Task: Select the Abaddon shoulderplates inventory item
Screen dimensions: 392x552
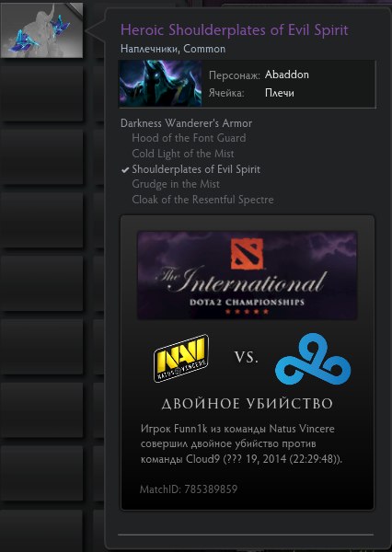Action: pos(42,30)
